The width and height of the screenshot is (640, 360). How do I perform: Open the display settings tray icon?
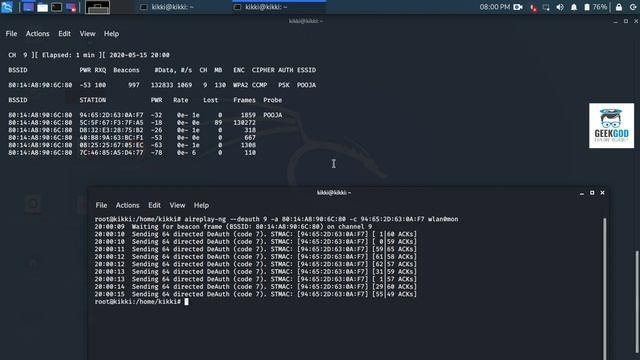pyautogui.click(x=546, y=7)
